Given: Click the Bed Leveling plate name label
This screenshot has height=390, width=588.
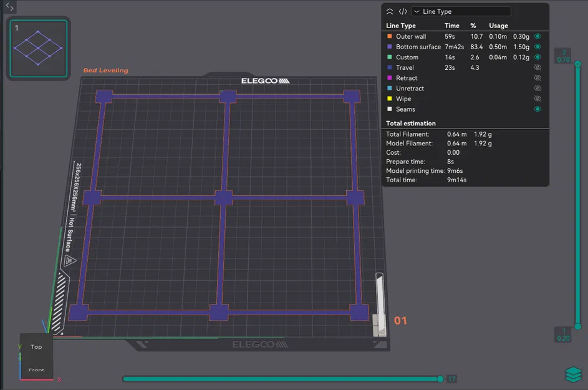Looking at the screenshot, I should pos(106,70).
